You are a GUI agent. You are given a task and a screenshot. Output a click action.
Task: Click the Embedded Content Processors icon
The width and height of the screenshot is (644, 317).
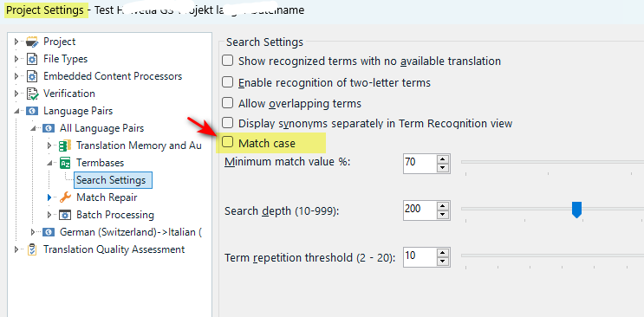tap(32, 76)
